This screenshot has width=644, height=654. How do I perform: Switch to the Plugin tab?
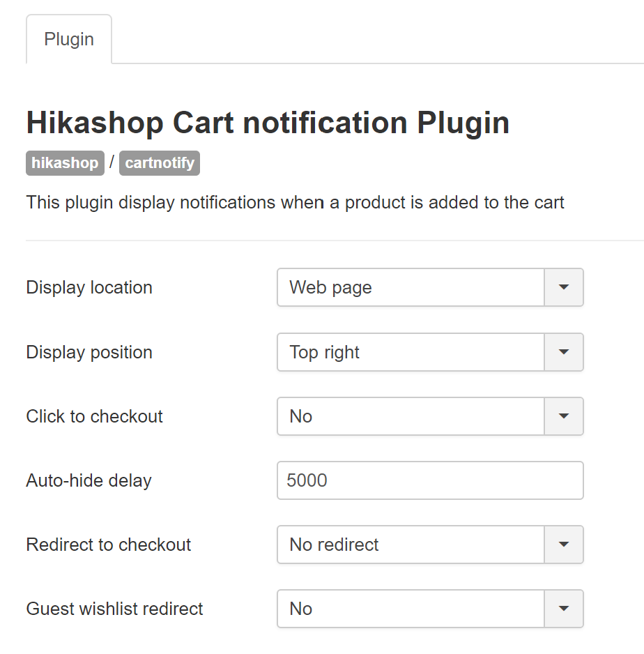click(69, 39)
